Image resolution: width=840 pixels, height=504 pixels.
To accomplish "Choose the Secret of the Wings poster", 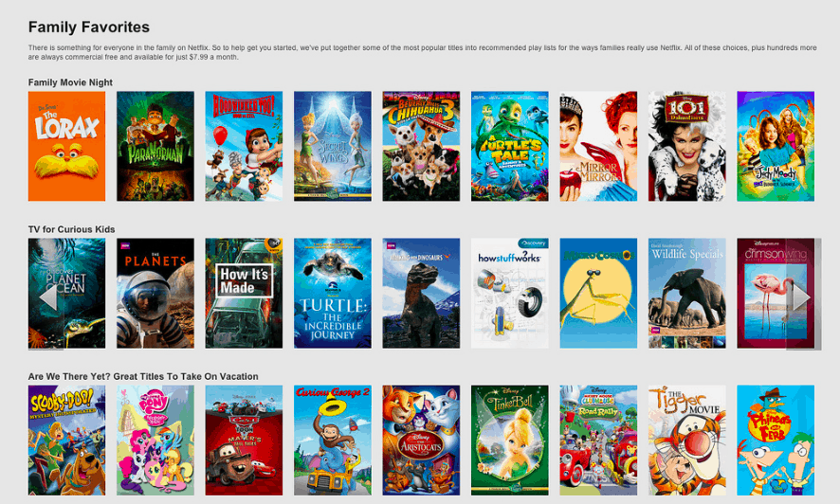I will click(333, 146).
